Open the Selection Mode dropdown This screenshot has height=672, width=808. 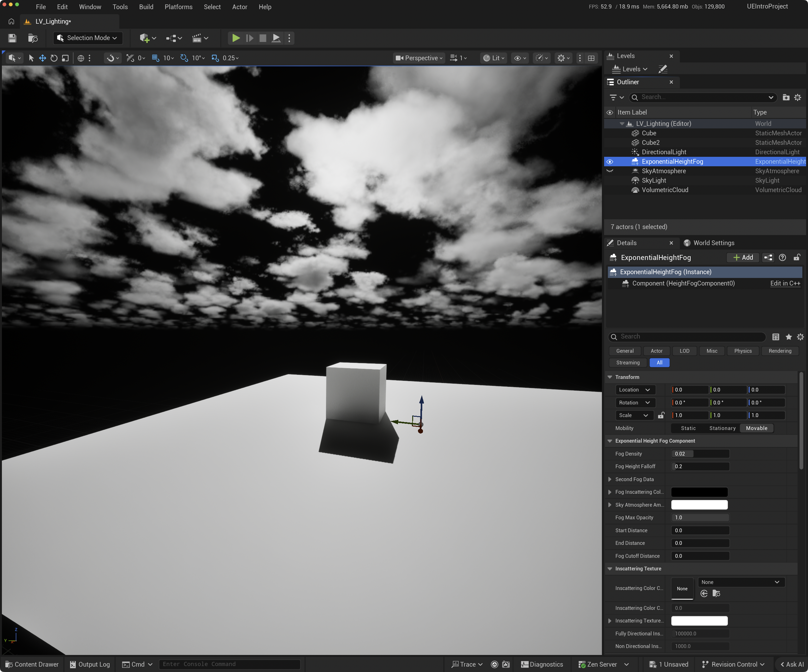tap(88, 38)
